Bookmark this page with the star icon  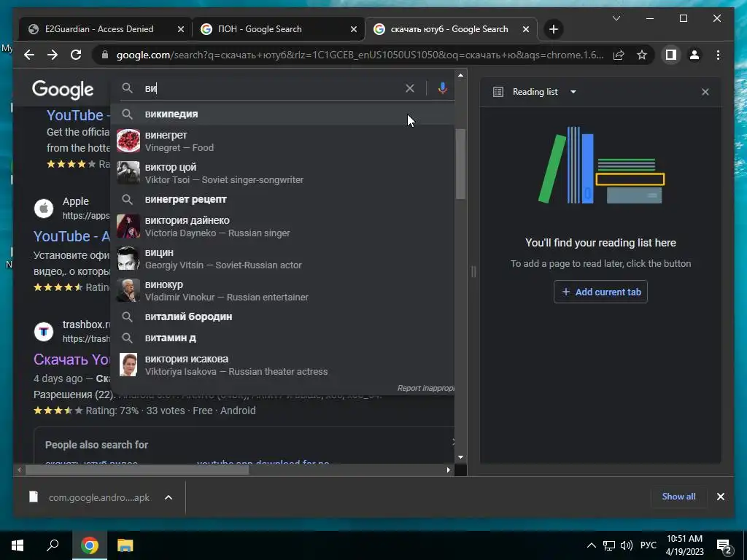pyautogui.click(x=642, y=55)
